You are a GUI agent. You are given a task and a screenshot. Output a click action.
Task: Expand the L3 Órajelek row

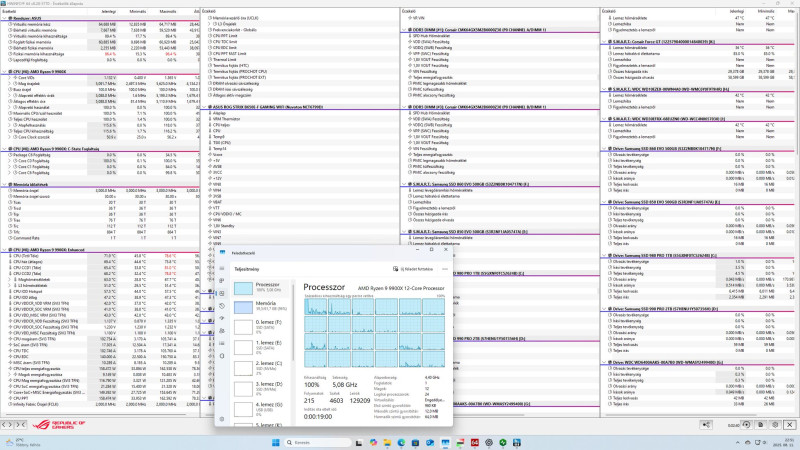pos(209,24)
